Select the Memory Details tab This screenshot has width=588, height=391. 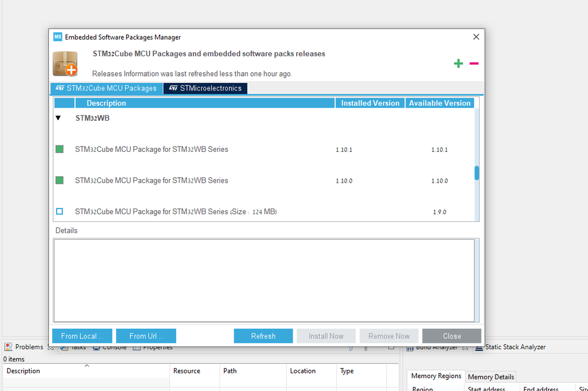point(491,377)
